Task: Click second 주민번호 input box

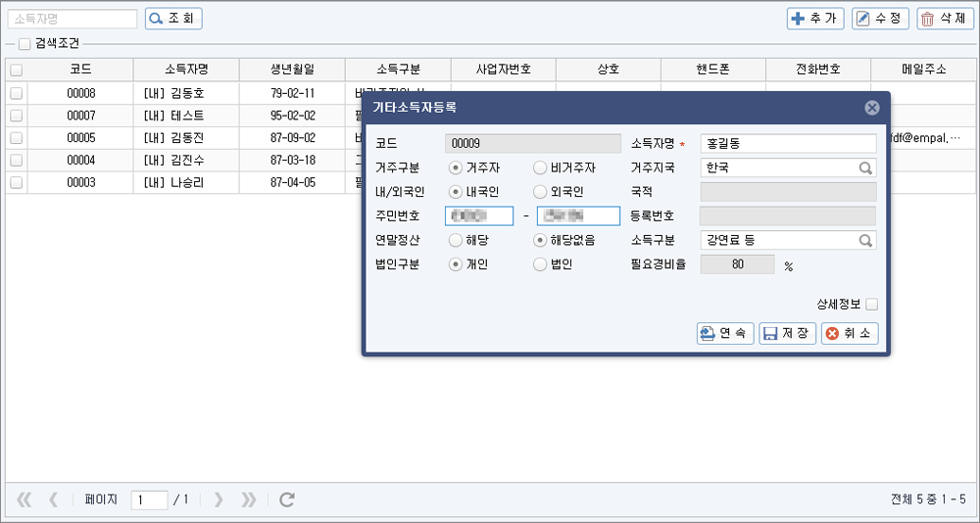Action: (x=579, y=215)
